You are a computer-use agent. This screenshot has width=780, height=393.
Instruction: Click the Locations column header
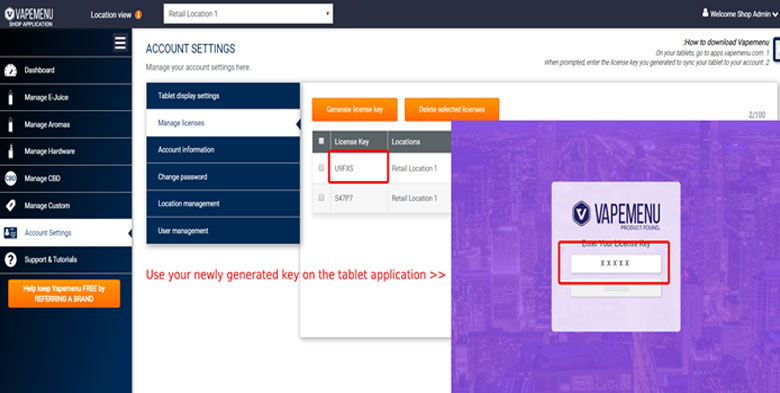(406, 142)
